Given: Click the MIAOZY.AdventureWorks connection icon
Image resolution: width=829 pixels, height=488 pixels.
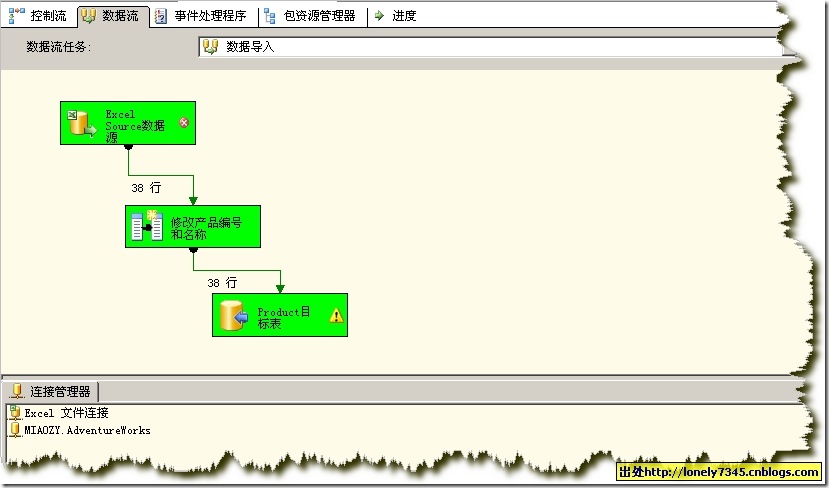Looking at the screenshot, I should (15, 430).
